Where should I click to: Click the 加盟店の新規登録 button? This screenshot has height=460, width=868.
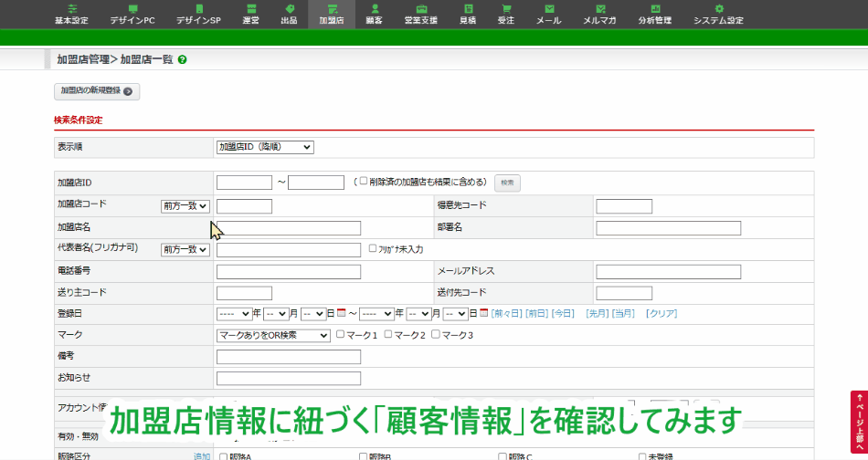pyautogui.click(x=97, y=91)
